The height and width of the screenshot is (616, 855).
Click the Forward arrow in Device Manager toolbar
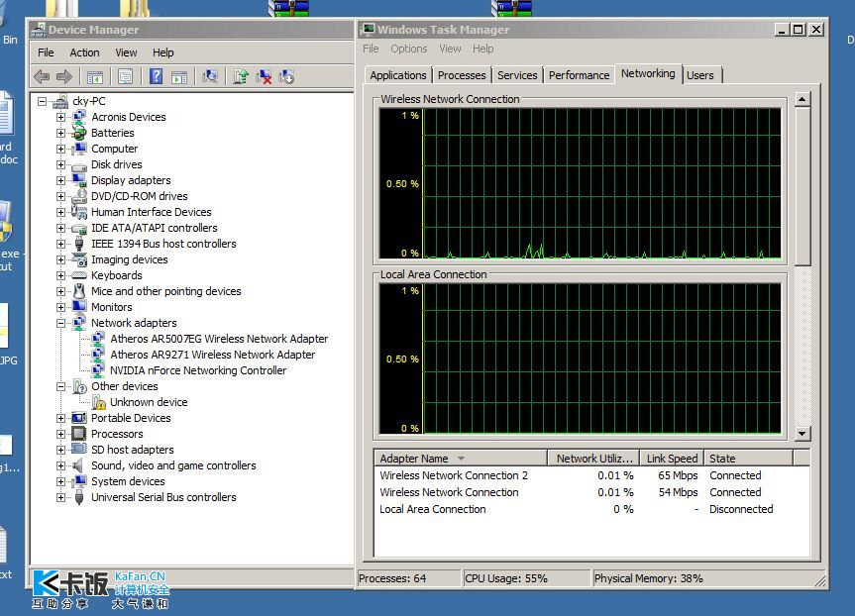click(x=63, y=77)
